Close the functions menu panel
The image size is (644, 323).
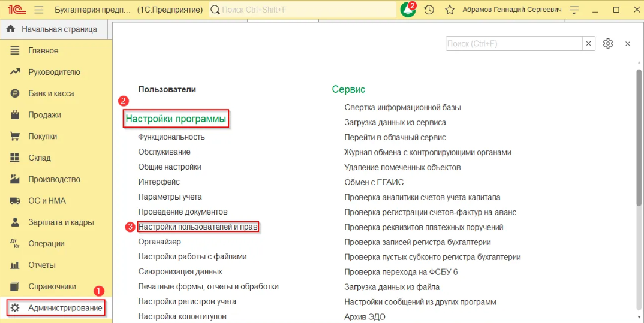[x=628, y=44]
